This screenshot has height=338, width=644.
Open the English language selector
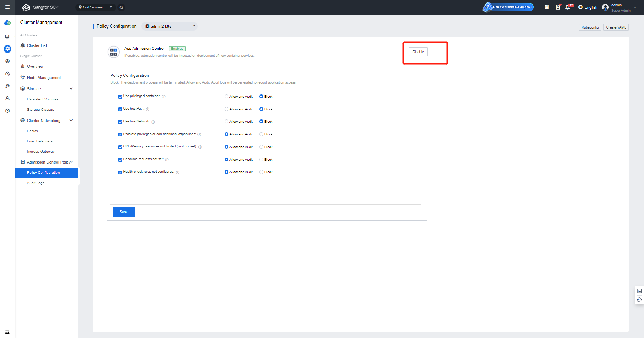tap(588, 7)
